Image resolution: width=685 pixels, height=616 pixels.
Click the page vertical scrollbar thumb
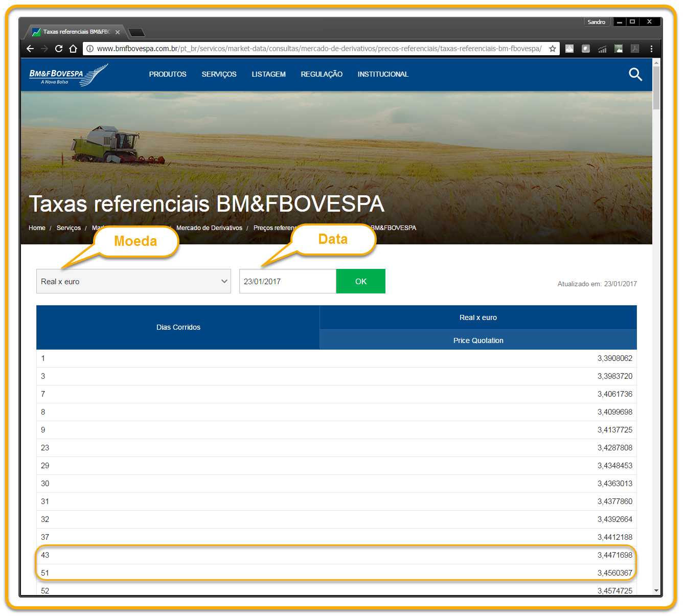click(x=656, y=88)
